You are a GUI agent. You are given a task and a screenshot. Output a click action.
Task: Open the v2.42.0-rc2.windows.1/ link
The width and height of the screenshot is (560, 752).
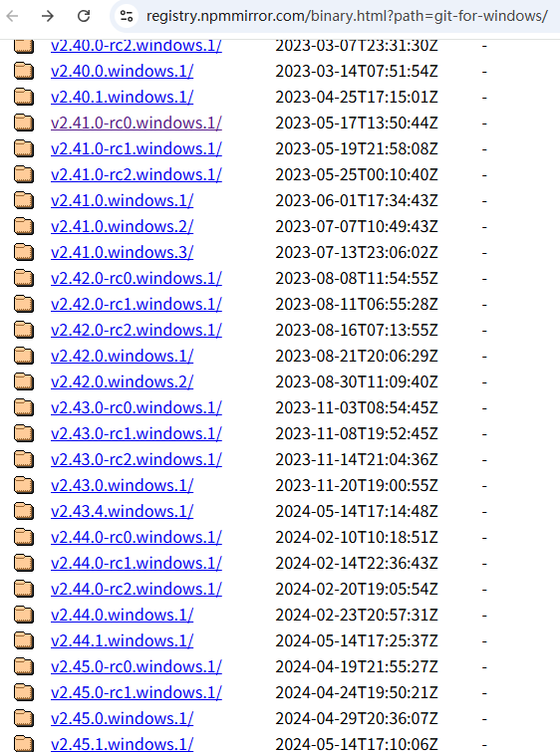click(x=137, y=330)
